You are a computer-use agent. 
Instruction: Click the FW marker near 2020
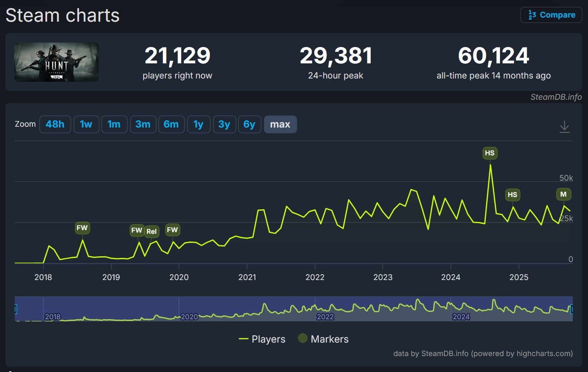tap(172, 230)
